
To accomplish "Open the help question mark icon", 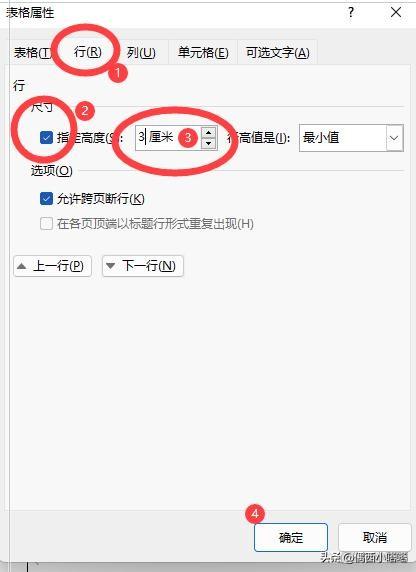I will point(351,13).
